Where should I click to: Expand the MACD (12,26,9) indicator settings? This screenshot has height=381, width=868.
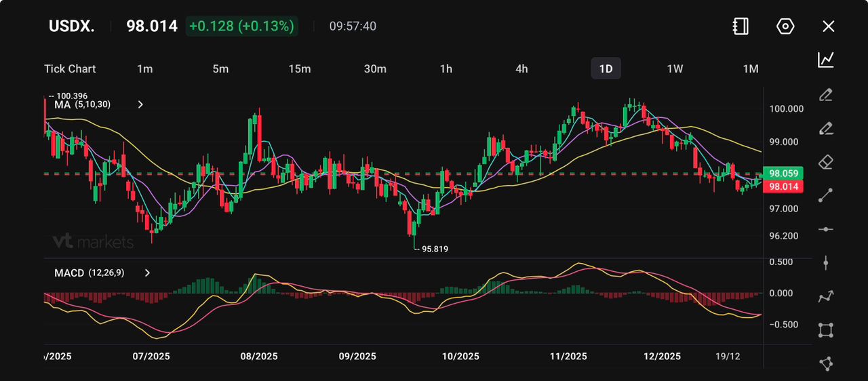point(147,273)
